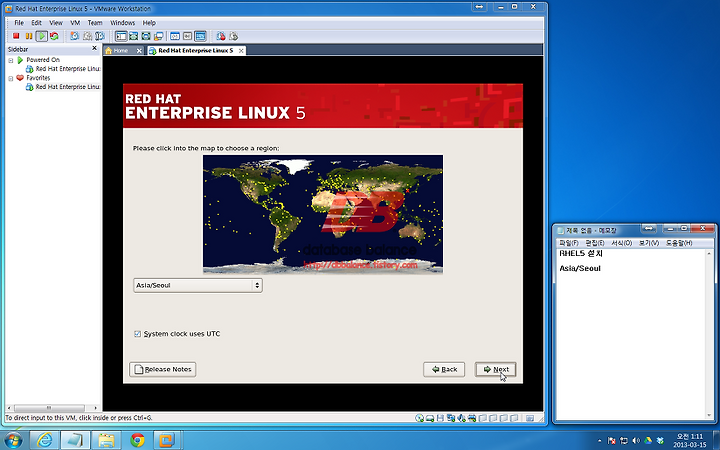Image resolution: width=720 pixels, height=450 pixels.
Task: Select Red Hat VM under Favorites
Action: pyautogui.click(x=63, y=87)
